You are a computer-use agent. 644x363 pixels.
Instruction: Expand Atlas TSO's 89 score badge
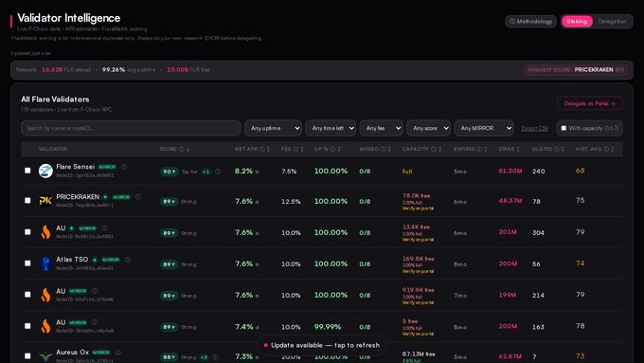pyautogui.click(x=169, y=264)
